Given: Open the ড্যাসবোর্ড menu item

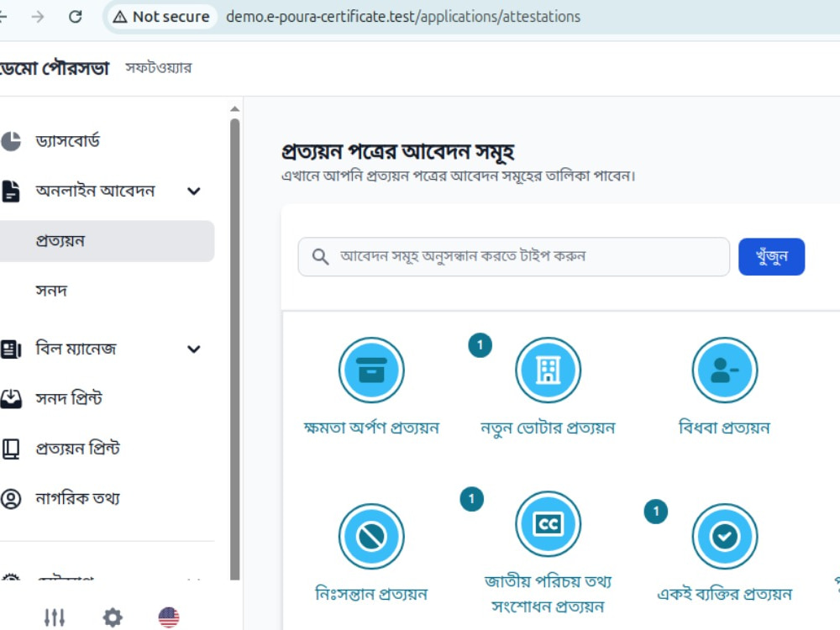Looking at the screenshot, I should (108, 141).
